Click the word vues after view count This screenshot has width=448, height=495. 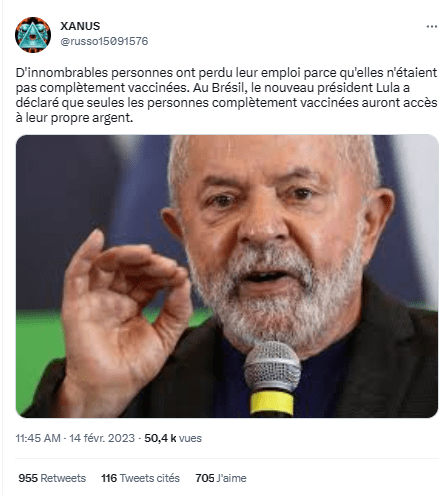[190, 438]
